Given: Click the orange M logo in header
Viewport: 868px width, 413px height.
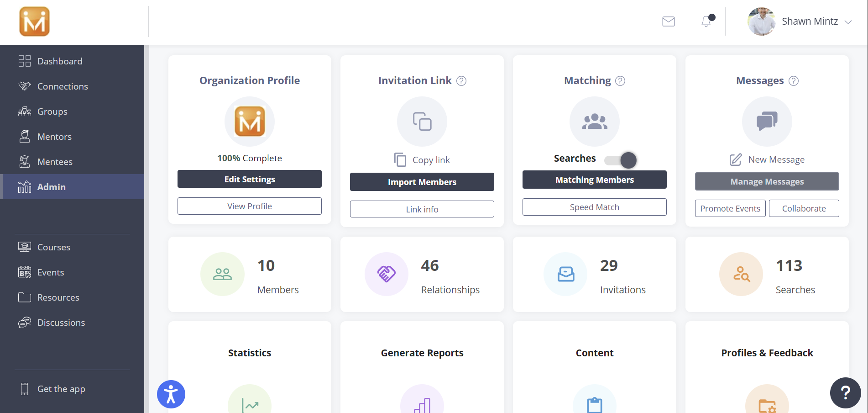Looking at the screenshot, I should 34,21.
